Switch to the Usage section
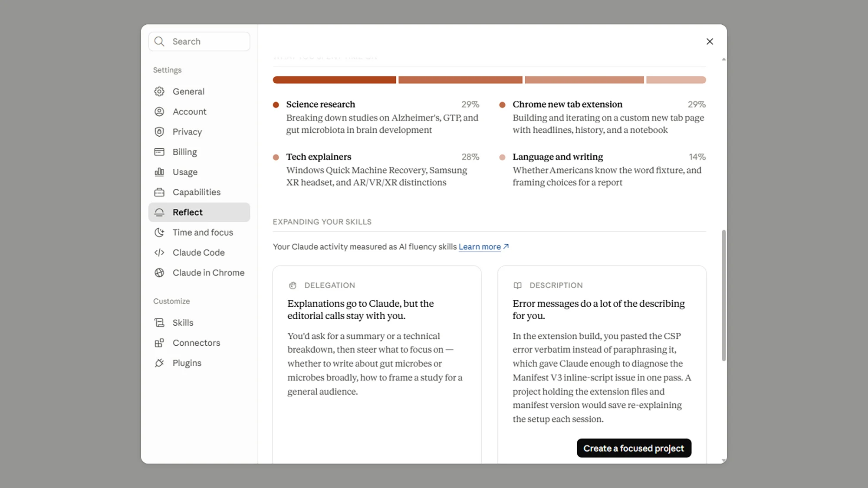This screenshot has width=868, height=488. 199,172
